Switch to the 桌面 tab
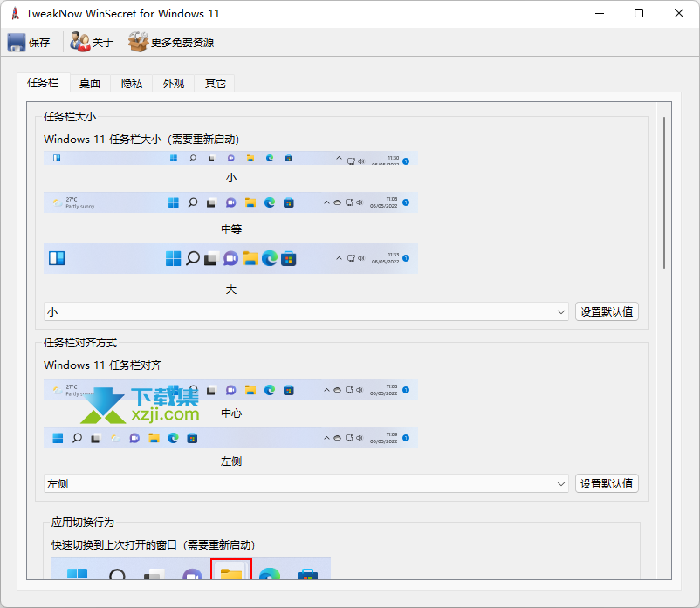700x608 pixels. point(90,84)
